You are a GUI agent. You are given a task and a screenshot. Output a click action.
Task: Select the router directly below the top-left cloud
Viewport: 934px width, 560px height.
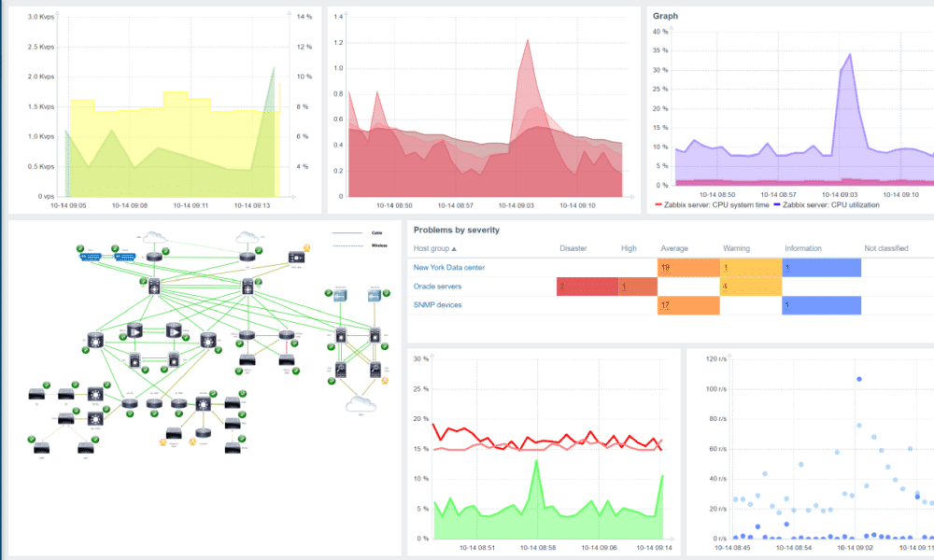click(x=154, y=257)
